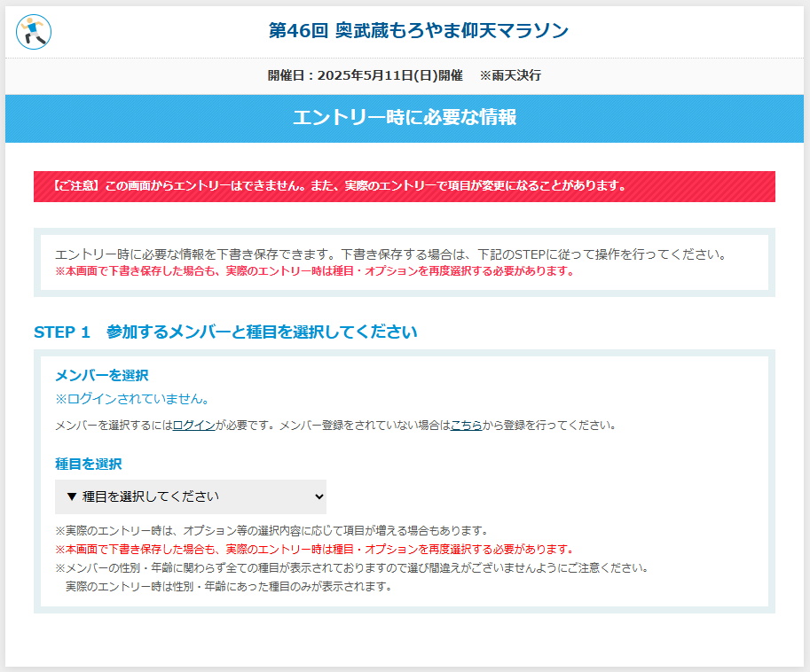810x672 pixels.
Task: Open the 種目を選択してください dropdown
Action: [x=191, y=496]
